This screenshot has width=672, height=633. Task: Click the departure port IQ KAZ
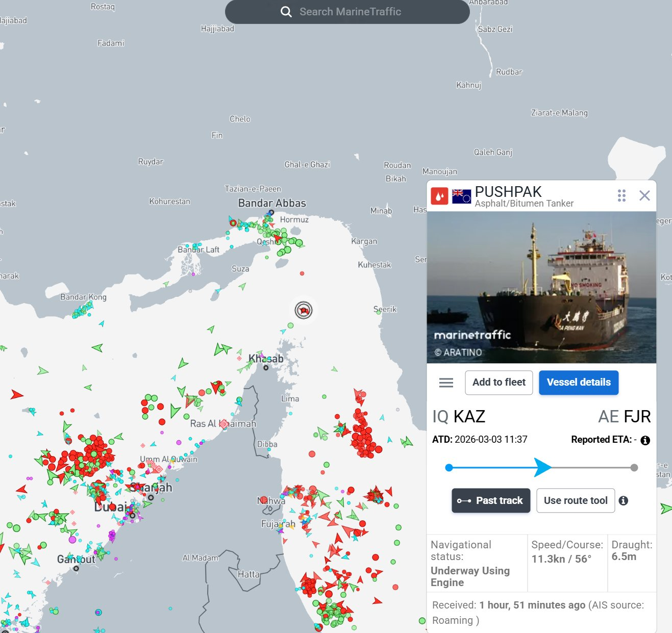tap(459, 417)
